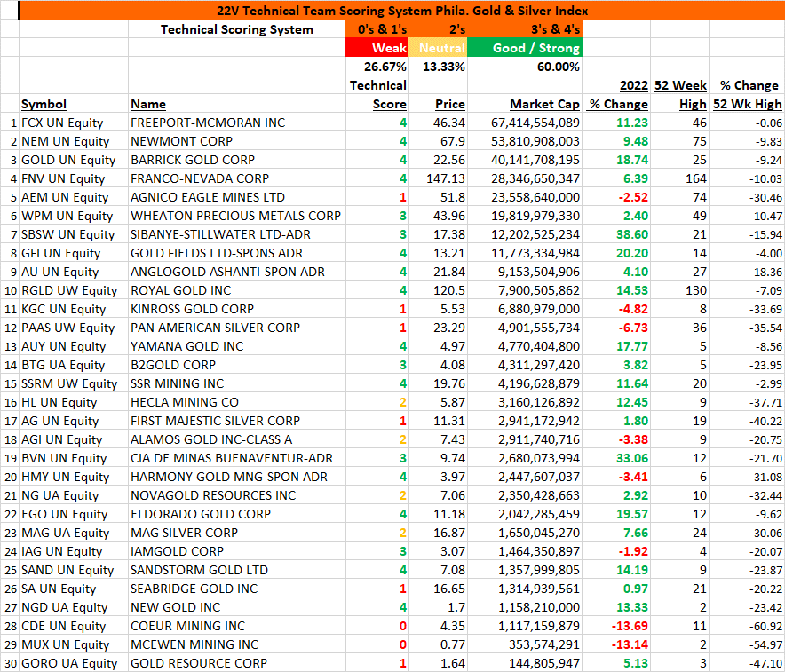
Task: Select the 'BARRICK GOLD CORP' name cell
Action: 237,160
